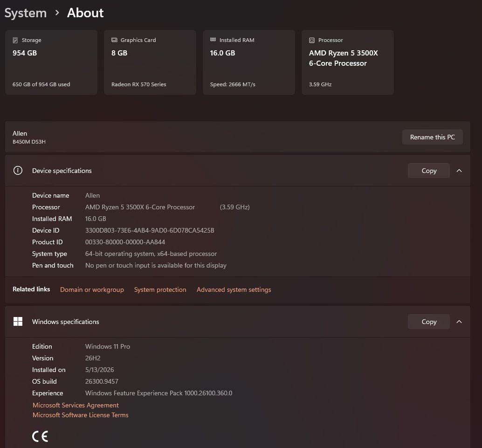Open System protection link
Screen dimensions: 482x448
tap(160, 289)
